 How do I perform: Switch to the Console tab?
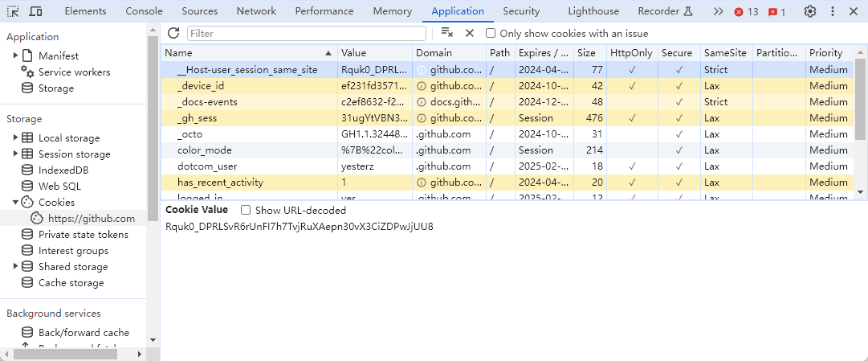click(x=144, y=11)
